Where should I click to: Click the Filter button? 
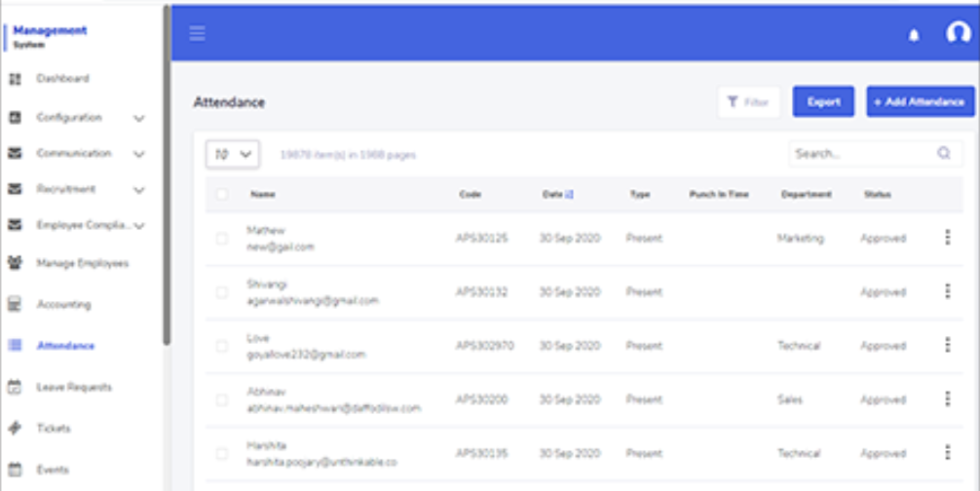[x=749, y=102]
